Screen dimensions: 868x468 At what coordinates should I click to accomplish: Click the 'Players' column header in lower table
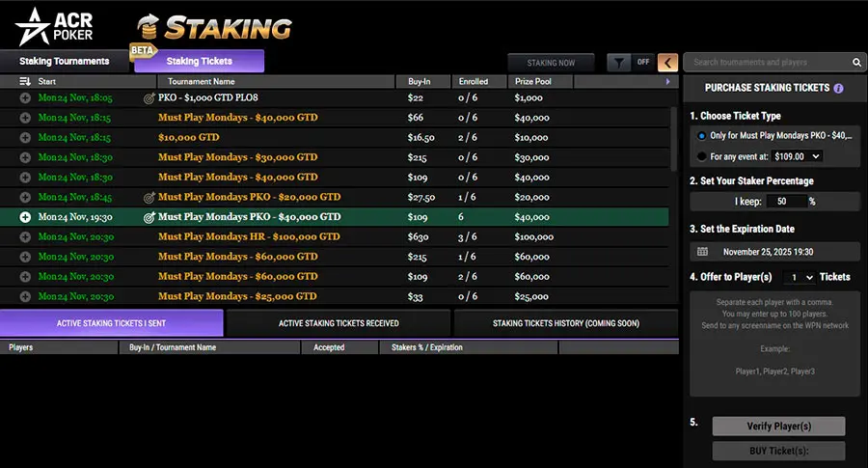59,347
